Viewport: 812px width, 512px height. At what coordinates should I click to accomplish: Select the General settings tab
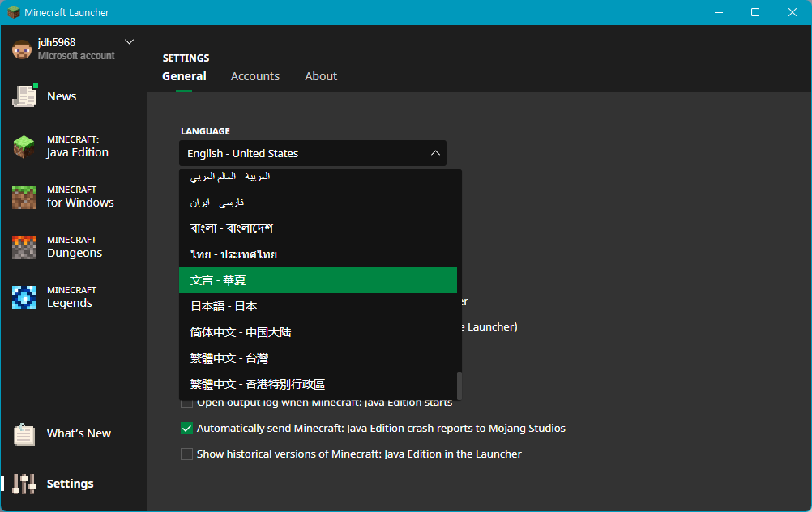pos(184,76)
